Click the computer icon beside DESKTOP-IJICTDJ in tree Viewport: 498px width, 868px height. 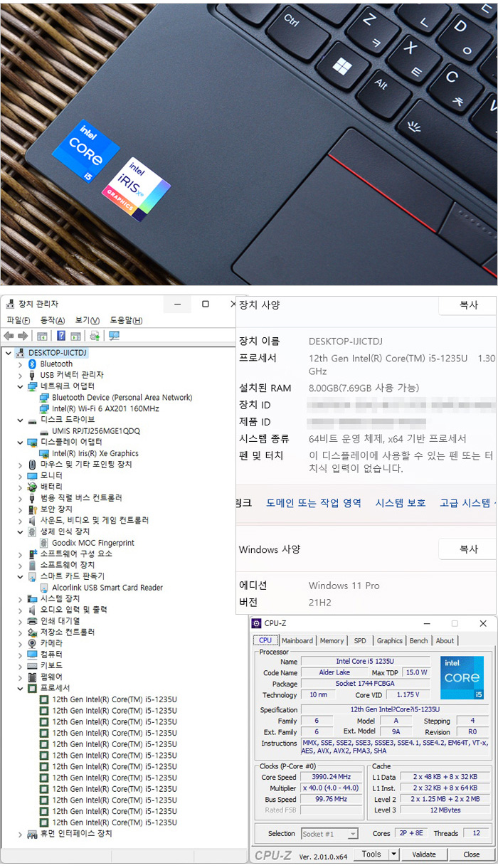(20, 353)
